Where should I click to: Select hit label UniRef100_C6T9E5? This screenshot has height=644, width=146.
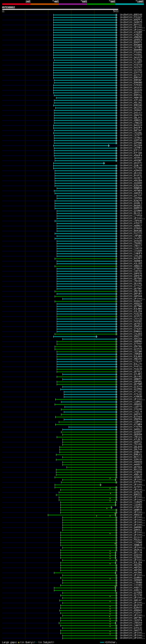tap(131, 47)
